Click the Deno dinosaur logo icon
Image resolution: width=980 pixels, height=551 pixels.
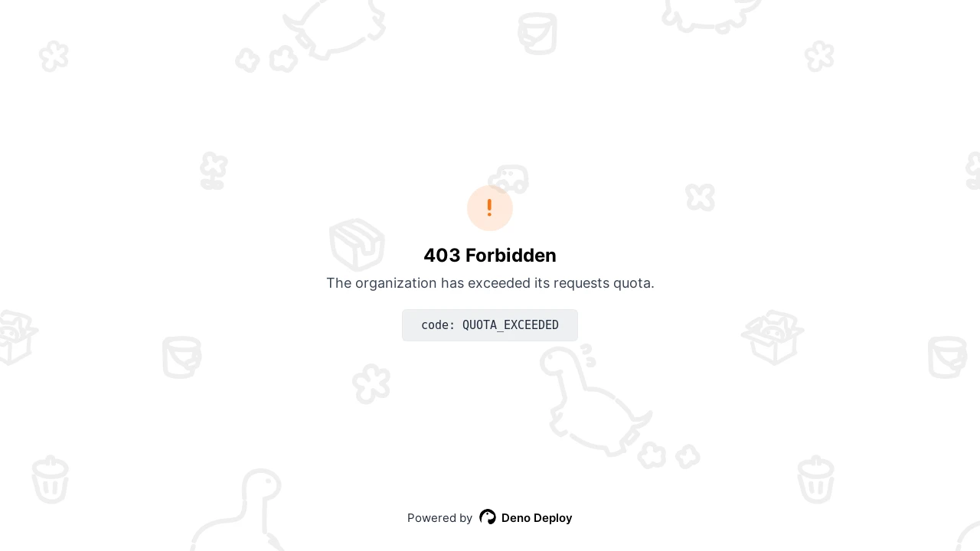click(488, 517)
